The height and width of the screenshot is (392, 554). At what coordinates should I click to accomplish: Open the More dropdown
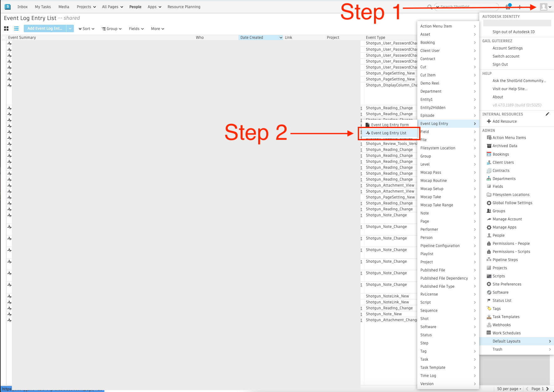tap(157, 29)
